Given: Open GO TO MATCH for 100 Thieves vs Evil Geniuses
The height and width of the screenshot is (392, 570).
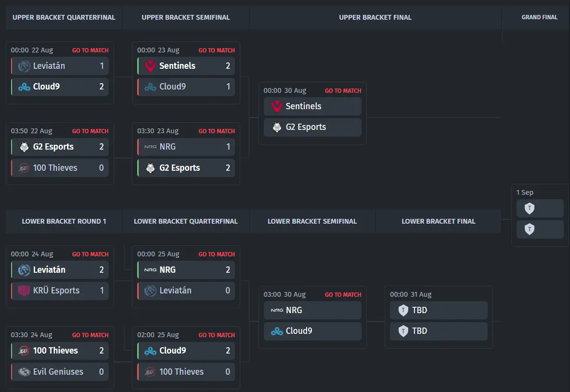Looking at the screenshot, I should 90,335.
